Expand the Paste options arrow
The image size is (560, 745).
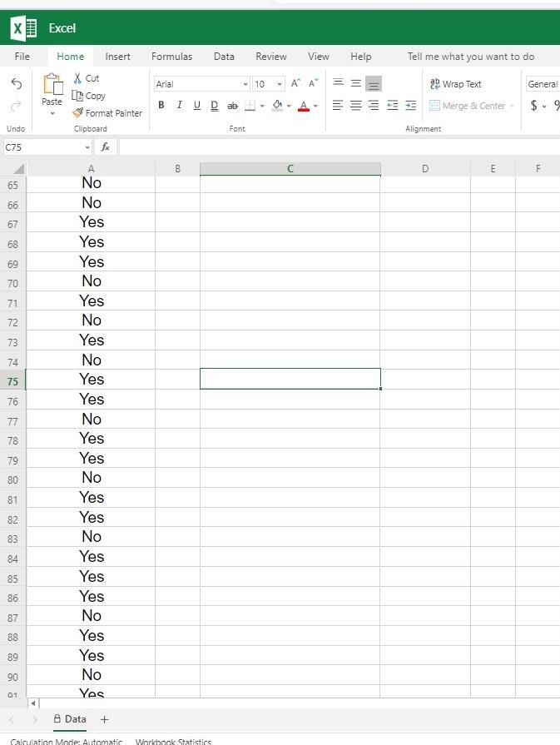(x=52, y=113)
